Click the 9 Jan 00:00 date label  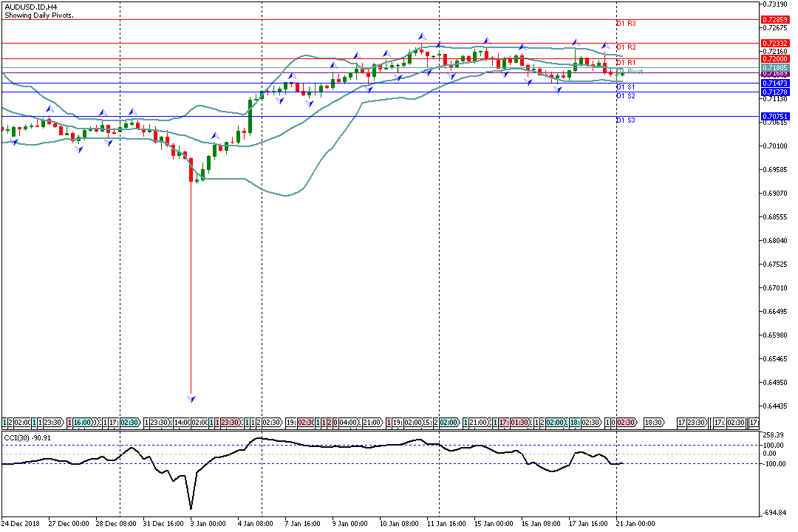click(349, 524)
